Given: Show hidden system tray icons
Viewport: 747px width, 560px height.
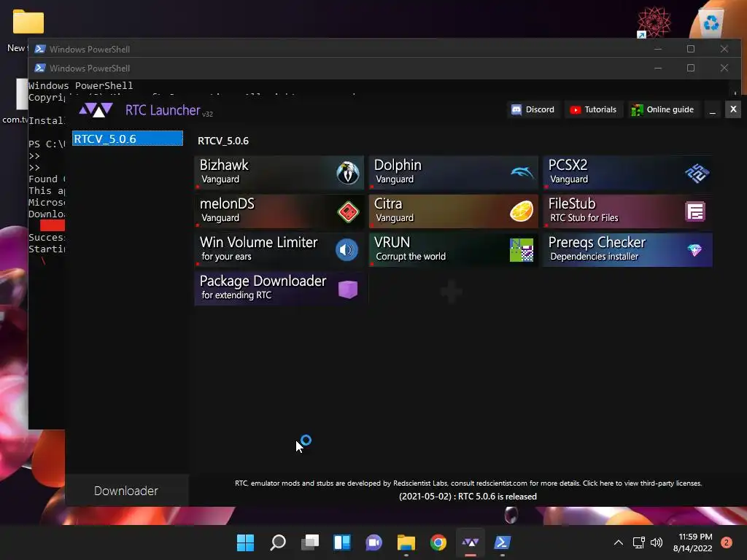Looking at the screenshot, I should point(619,542).
